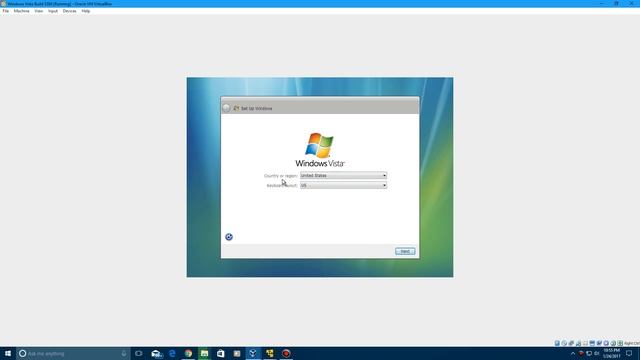
Task: Click the mouse integration icon in VirtualBox status bar
Action: tap(613, 343)
